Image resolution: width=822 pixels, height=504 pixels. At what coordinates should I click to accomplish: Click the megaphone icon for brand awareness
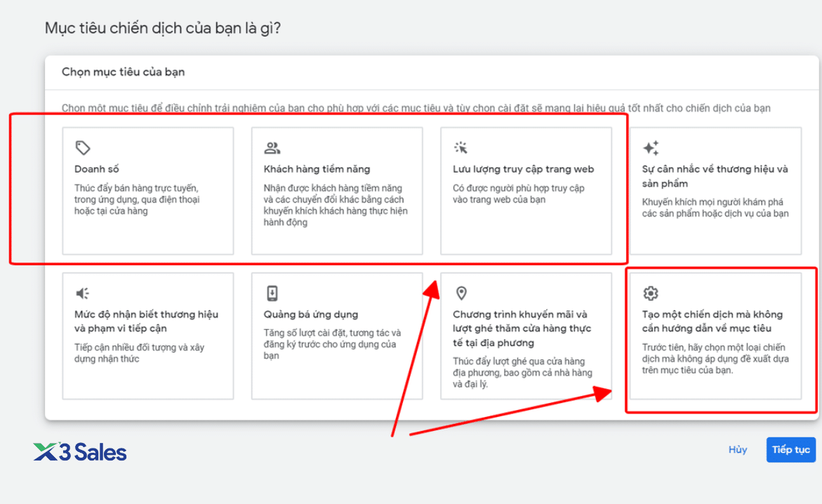point(83,293)
